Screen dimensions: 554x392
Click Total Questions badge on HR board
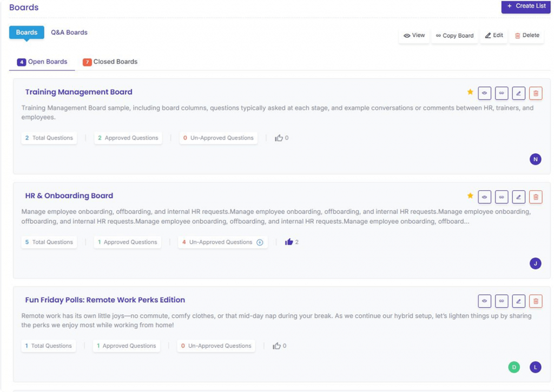point(49,242)
